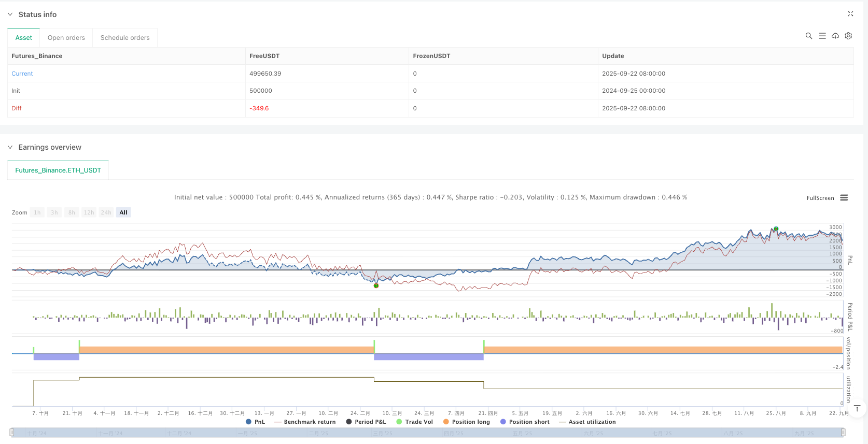Open the chart hamburger menu icon

click(x=844, y=198)
